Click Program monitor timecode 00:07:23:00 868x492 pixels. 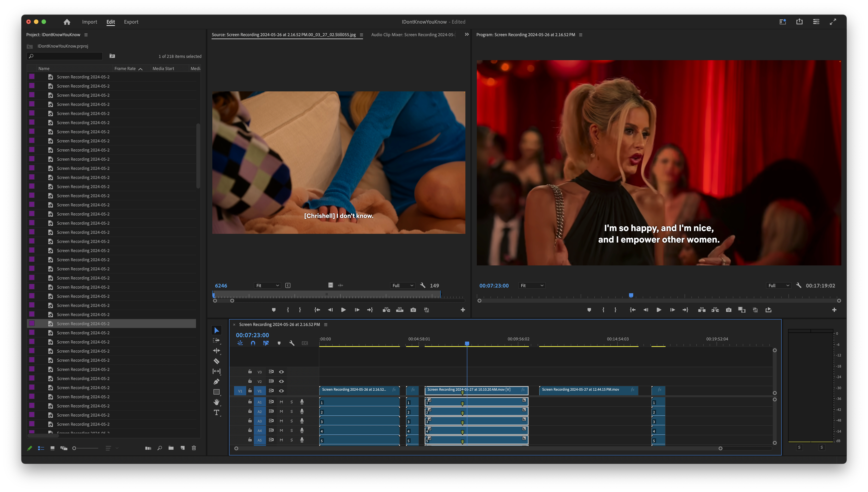(x=494, y=286)
